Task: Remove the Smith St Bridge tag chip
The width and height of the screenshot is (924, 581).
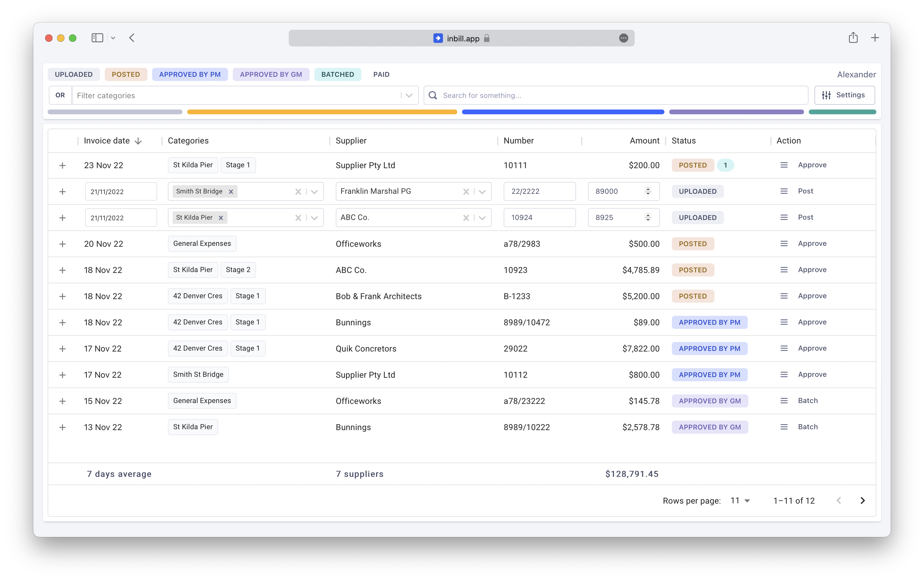Action: tap(231, 191)
